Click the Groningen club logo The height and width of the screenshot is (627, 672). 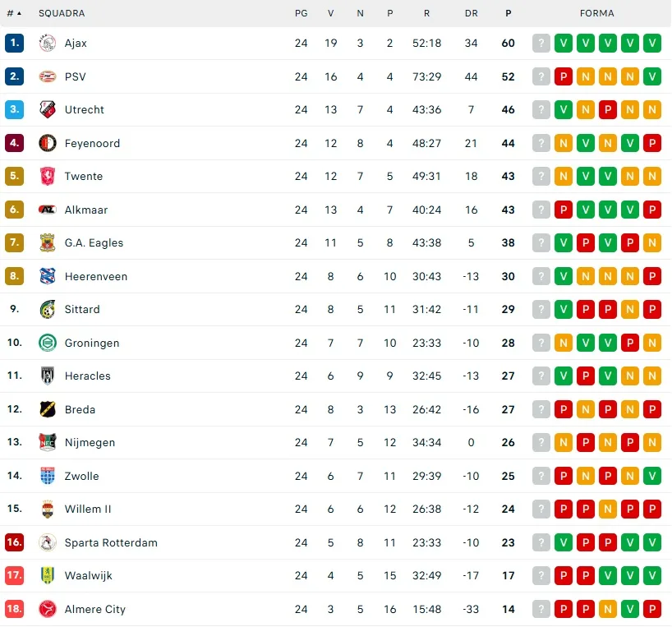(x=47, y=343)
